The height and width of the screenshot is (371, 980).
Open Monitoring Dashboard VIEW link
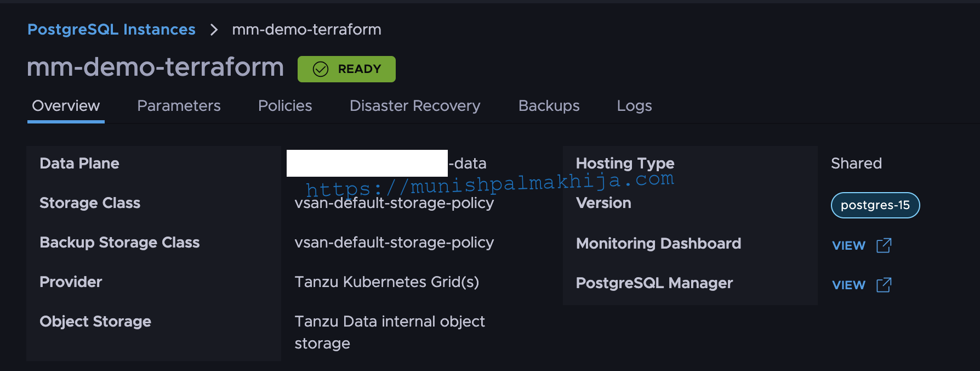click(x=848, y=246)
